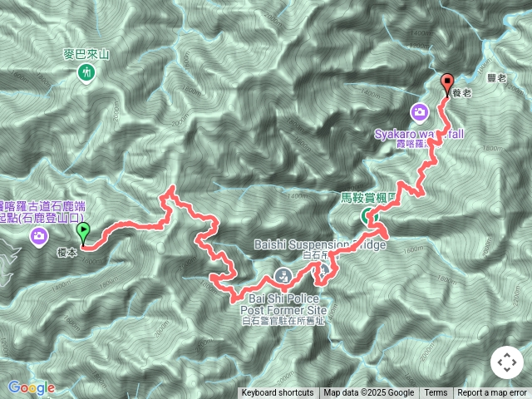Click the 麥巴來山 label text
Screen dimensions: 532x399
click(86, 55)
